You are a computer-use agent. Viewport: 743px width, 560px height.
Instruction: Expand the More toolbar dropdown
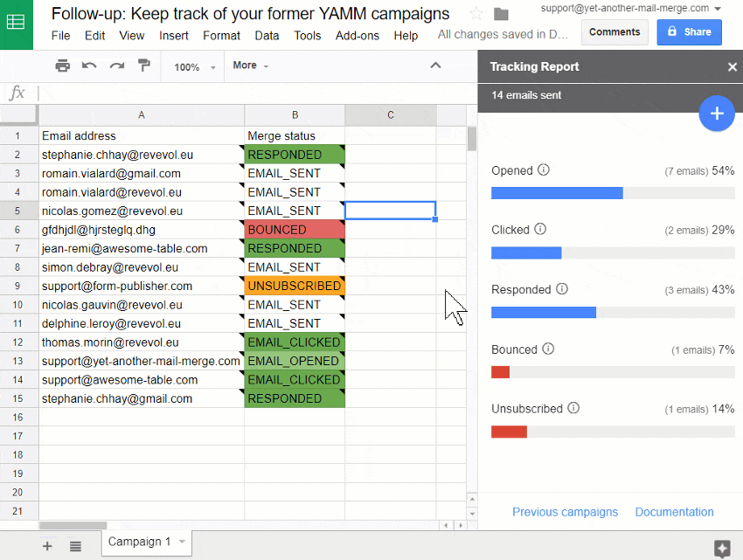(251, 66)
